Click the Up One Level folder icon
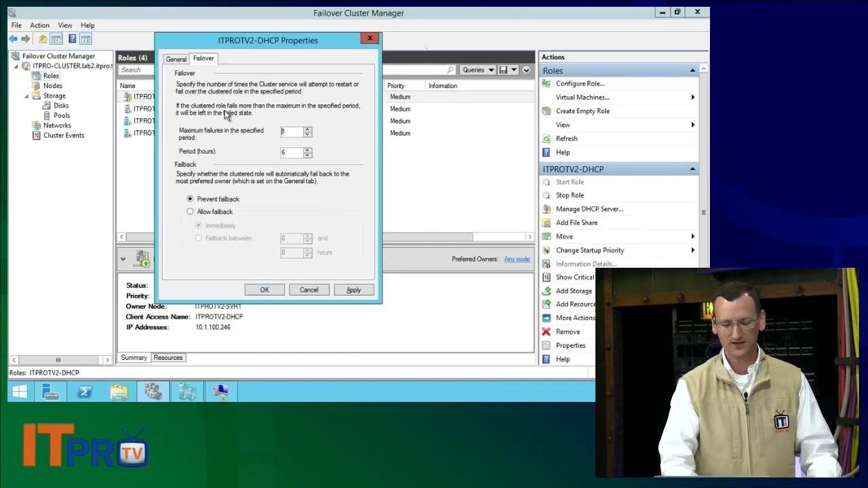Image resolution: width=868 pixels, height=488 pixels. pos(43,39)
